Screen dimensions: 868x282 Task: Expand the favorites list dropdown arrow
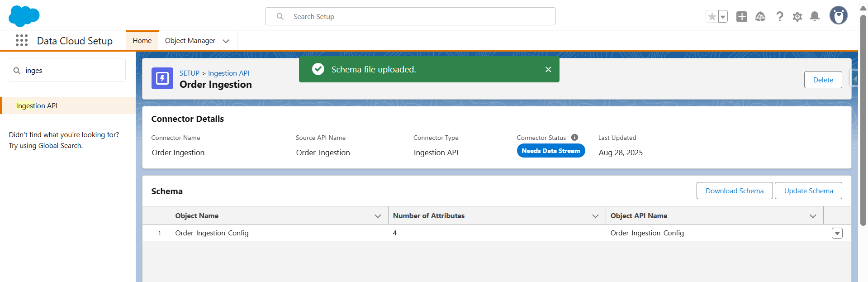click(x=723, y=17)
